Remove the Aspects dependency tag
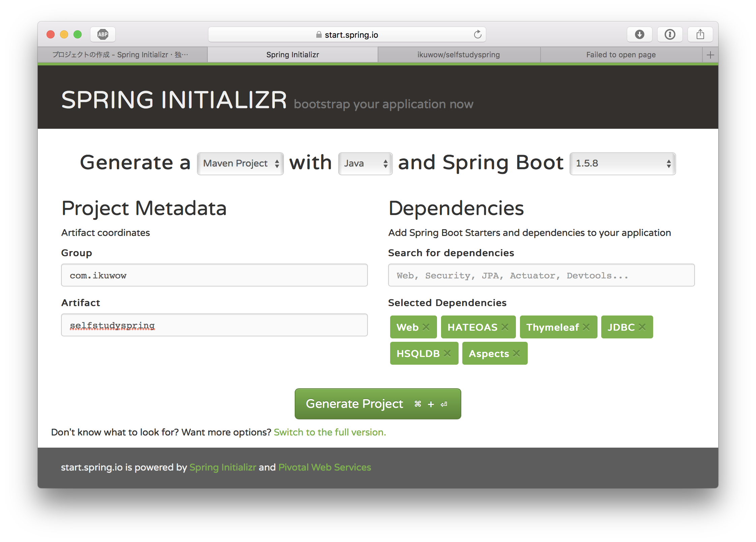The height and width of the screenshot is (542, 756). (x=517, y=353)
